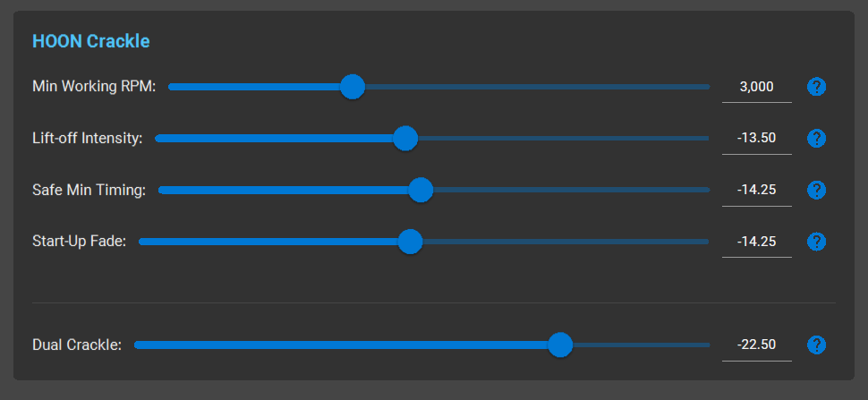
Task: Click the Safe Min Timing help icon
Action: 816,190
